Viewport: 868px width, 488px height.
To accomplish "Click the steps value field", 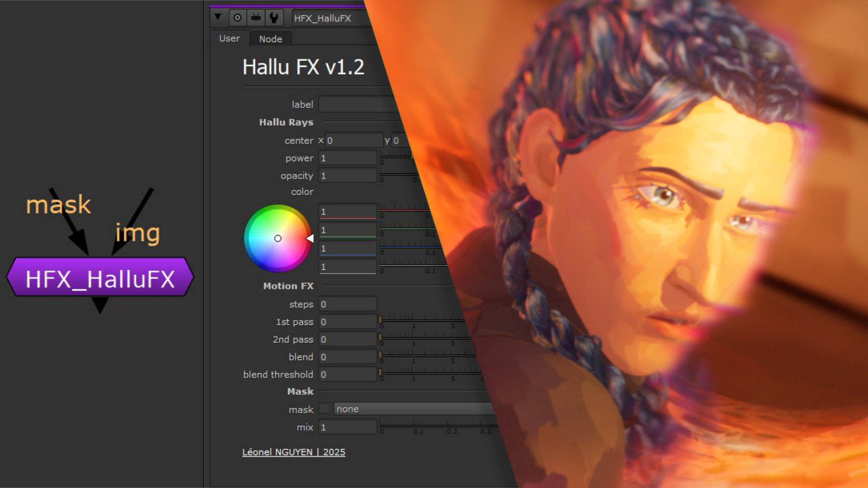I will pos(347,304).
